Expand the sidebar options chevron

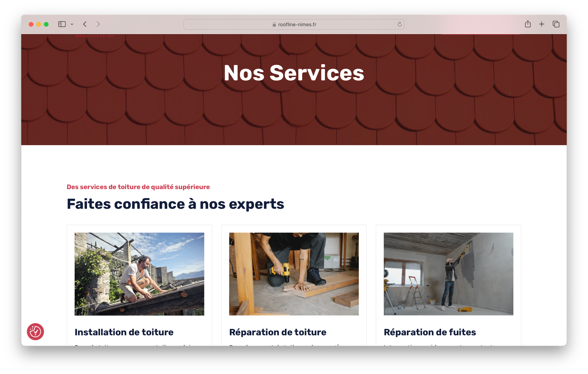click(72, 24)
